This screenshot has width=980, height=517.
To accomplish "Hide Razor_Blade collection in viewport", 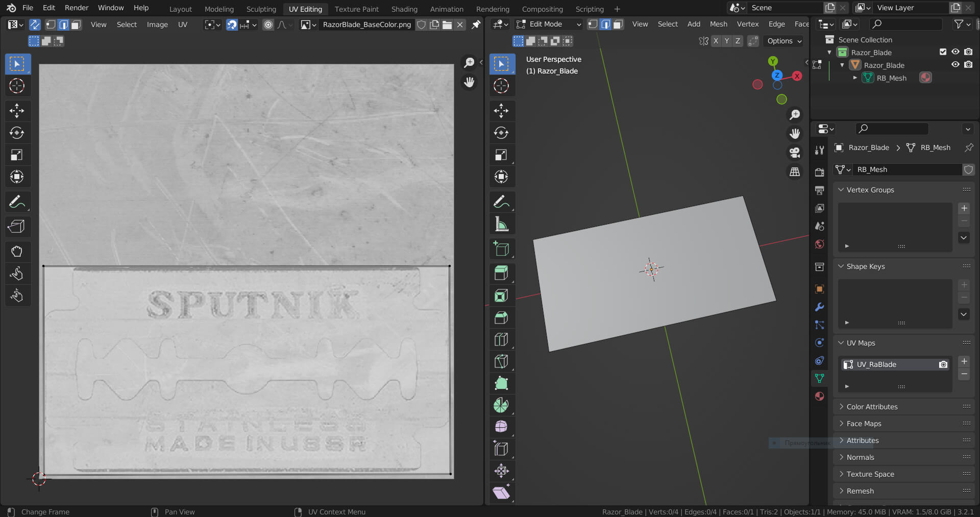I will [x=955, y=52].
